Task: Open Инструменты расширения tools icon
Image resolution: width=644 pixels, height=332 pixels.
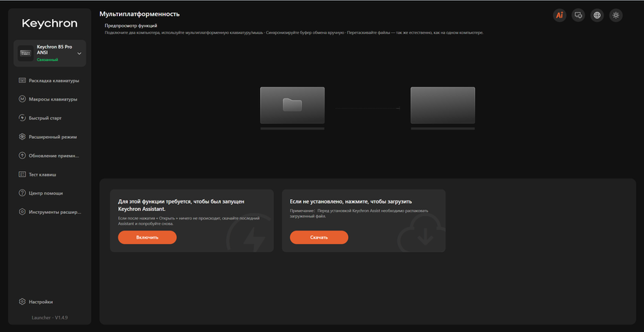Action: (x=22, y=212)
